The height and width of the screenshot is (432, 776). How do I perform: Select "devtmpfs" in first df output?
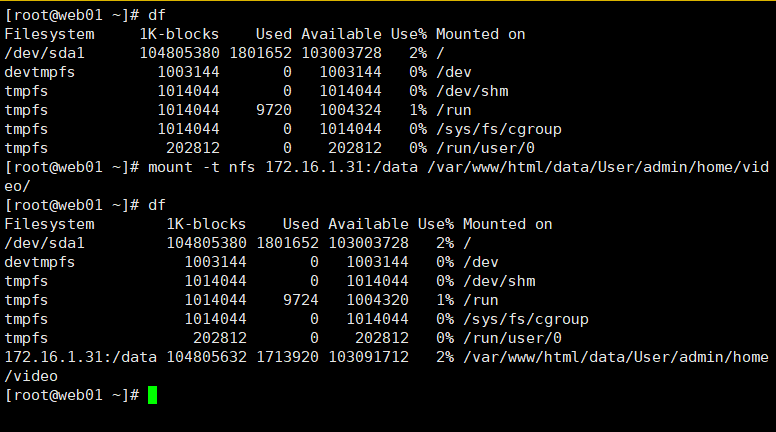[x=40, y=72]
